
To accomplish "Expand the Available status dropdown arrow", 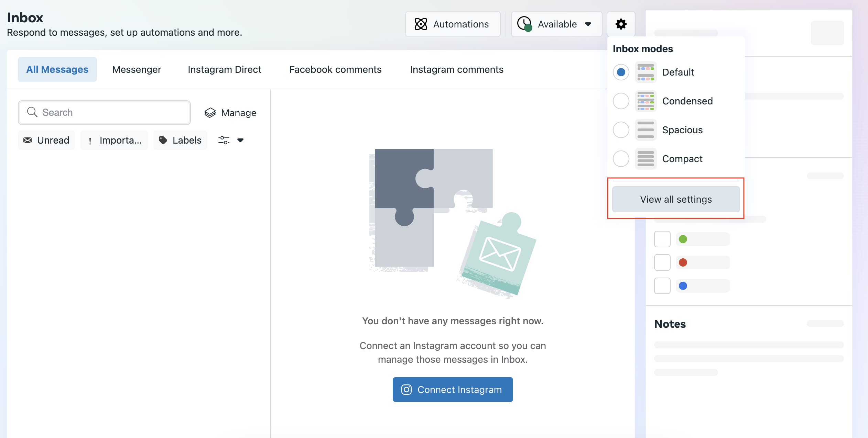I will point(588,24).
